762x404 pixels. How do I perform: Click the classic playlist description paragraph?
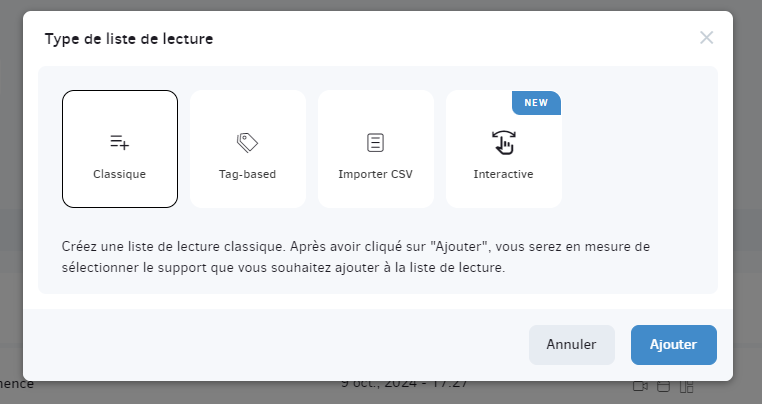tap(356, 257)
